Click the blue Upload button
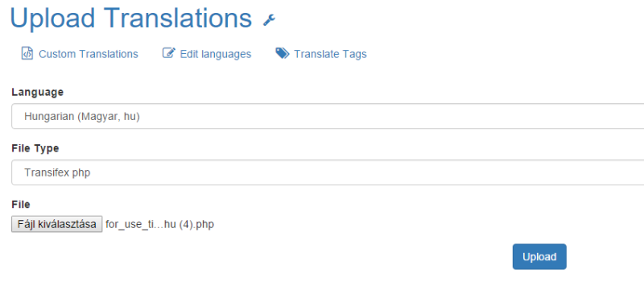This screenshot has width=644, height=303. (x=539, y=257)
